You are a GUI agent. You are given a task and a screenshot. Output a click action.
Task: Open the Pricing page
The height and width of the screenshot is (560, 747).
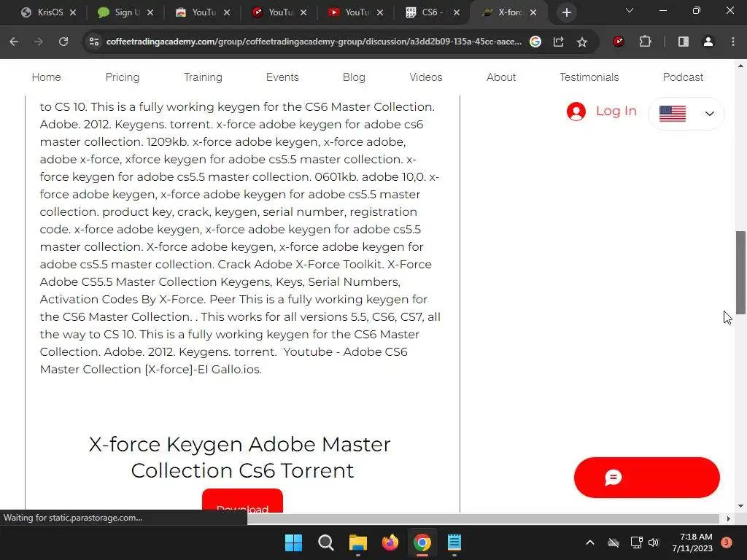point(123,77)
